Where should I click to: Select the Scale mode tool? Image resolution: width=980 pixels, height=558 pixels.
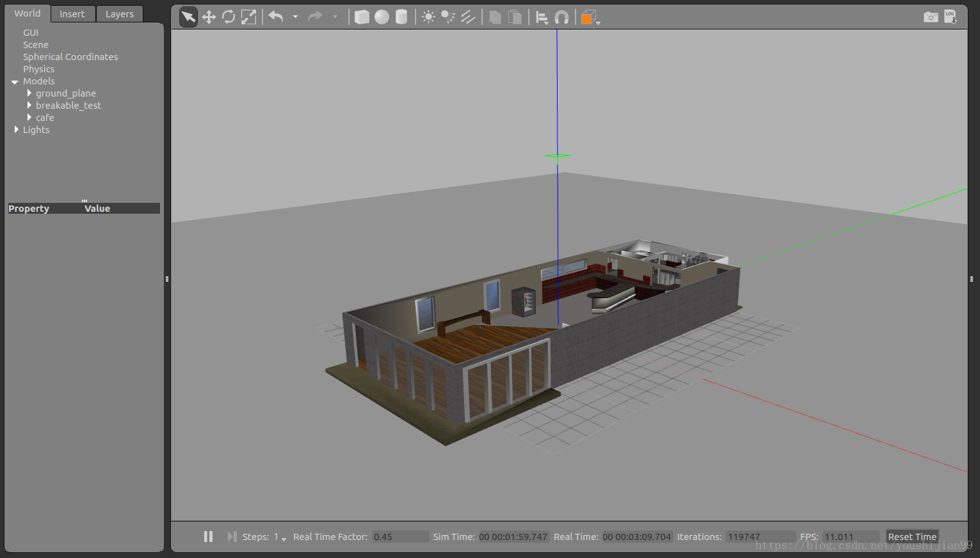coord(248,17)
